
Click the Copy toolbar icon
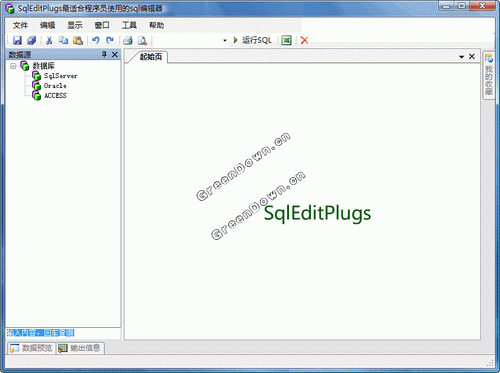63,40
